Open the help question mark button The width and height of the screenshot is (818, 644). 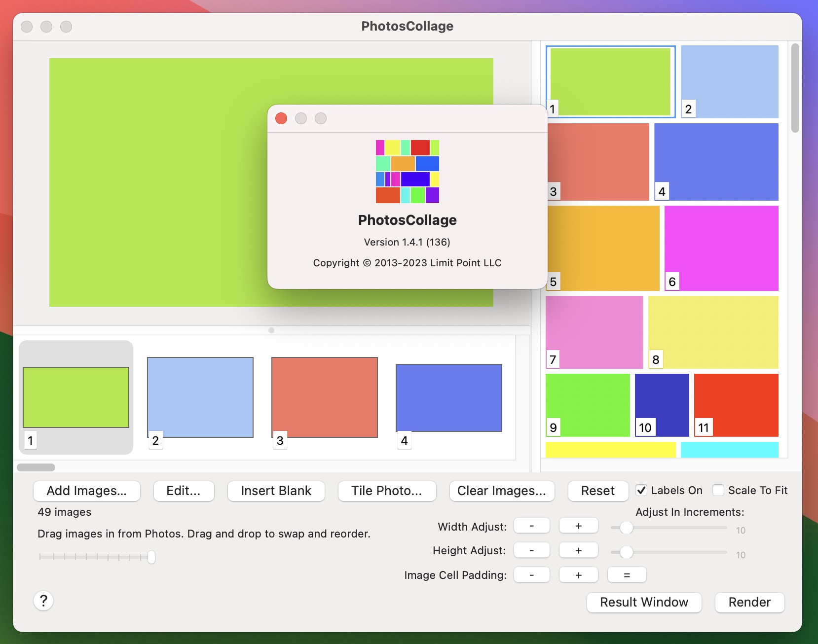(x=43, y=601)
